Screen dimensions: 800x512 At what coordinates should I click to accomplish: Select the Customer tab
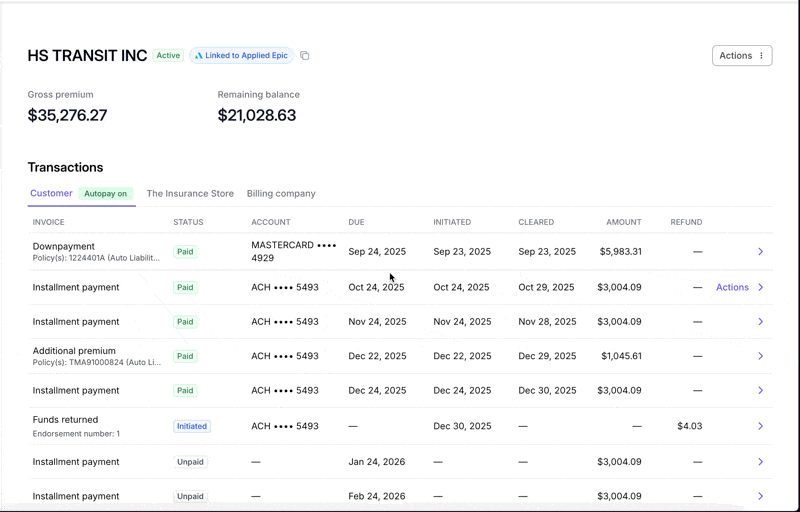tap(51, 193)
